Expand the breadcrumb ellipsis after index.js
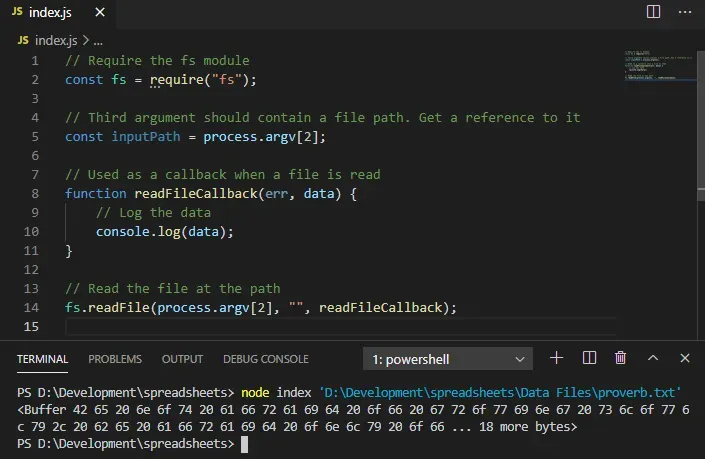 [98, 41]
